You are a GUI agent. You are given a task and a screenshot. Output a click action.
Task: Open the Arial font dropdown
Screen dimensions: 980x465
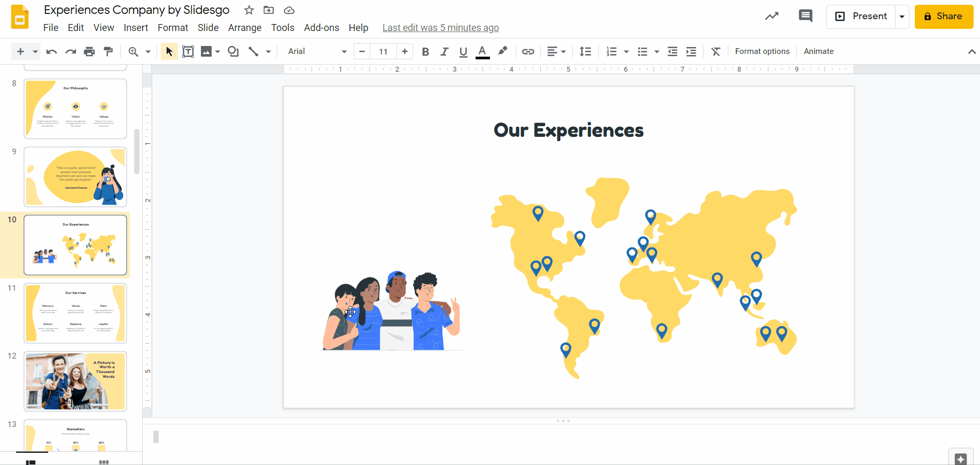click(x=317, y=51)
